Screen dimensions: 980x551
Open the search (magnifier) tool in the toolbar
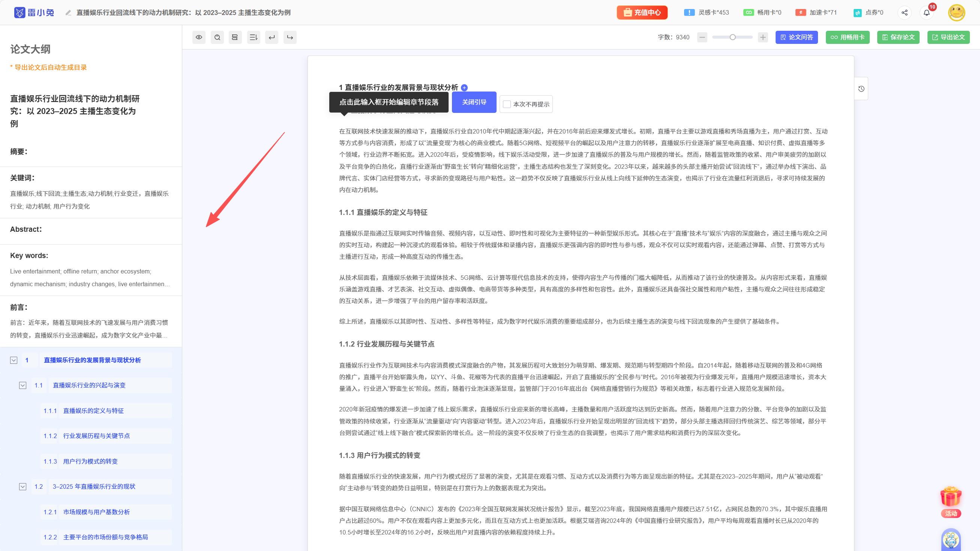click(x=217, y=37)
